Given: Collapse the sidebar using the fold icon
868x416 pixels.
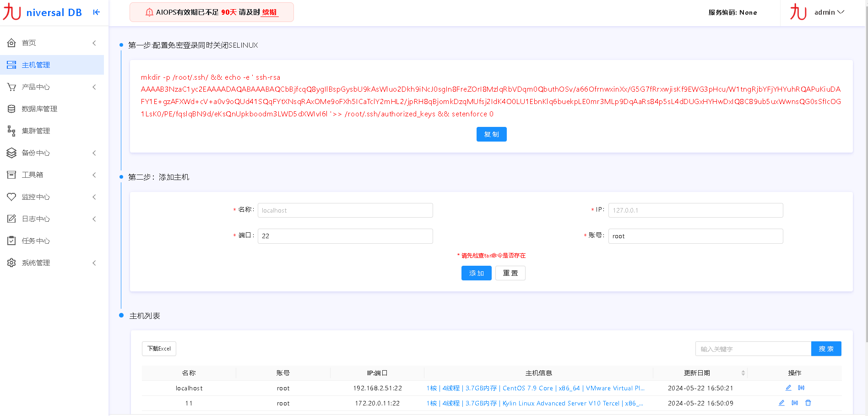Looking at the screenshot, I should coord(96,12).
